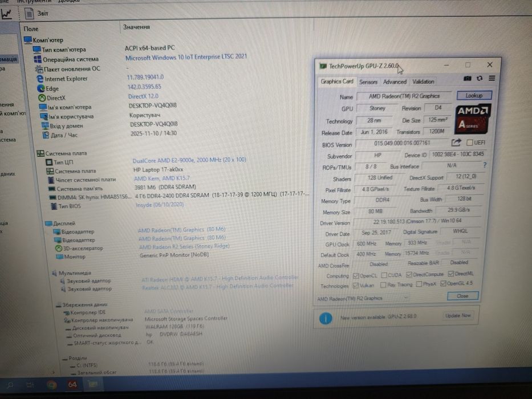
Task: Toggle the OpenCL checkbox
Action: click(x=356, y=275)
